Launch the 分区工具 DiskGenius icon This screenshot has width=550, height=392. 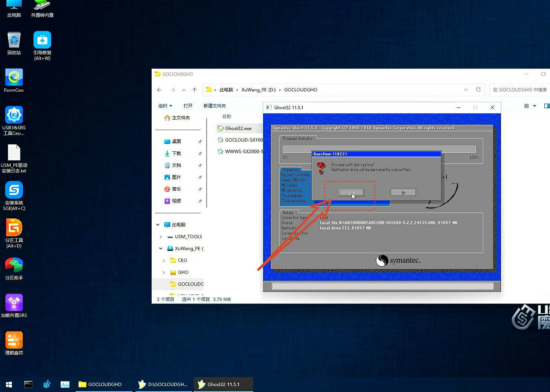(14, 228)
